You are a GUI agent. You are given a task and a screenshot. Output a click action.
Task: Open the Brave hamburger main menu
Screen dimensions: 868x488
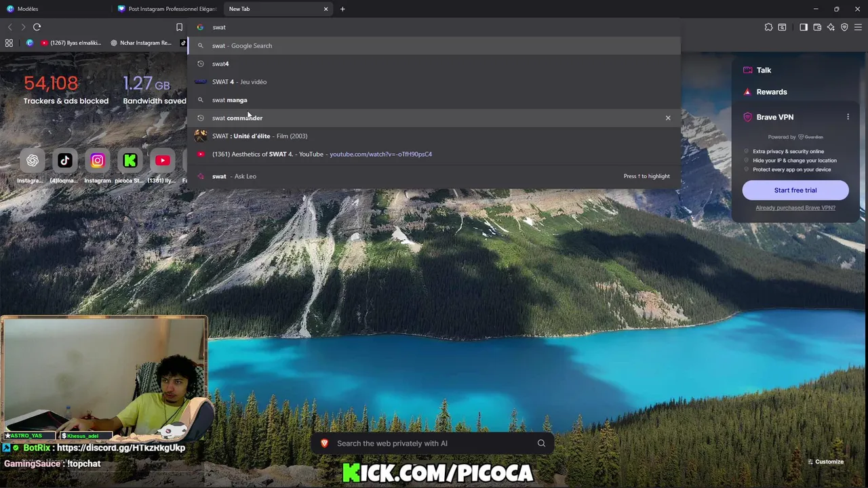[858, 27]
